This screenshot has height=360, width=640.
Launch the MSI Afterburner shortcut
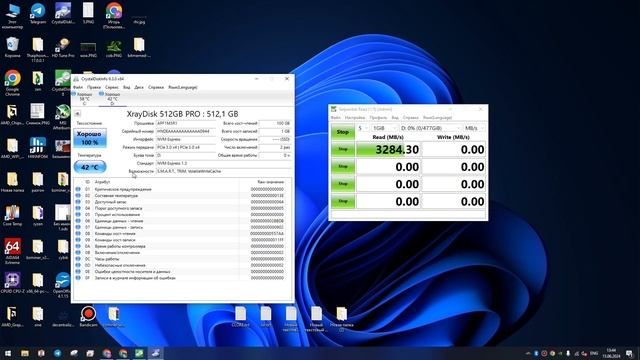coord(63,117)
